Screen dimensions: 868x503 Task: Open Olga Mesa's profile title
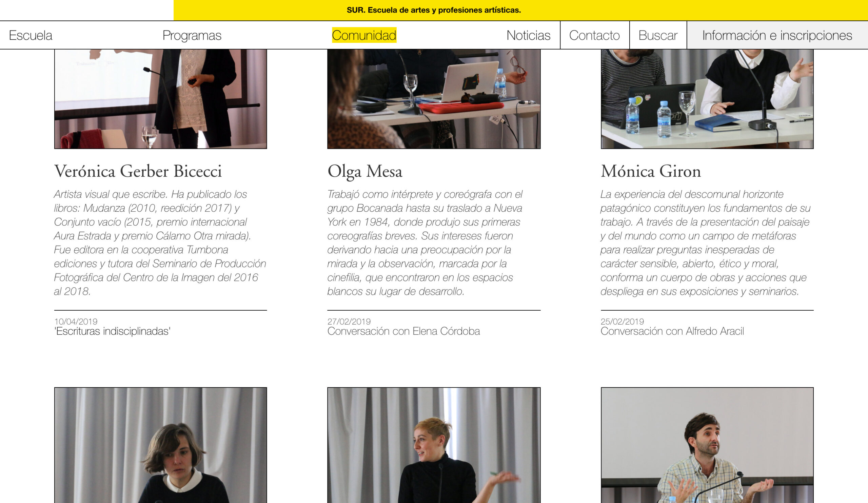(x=365, y=172)
